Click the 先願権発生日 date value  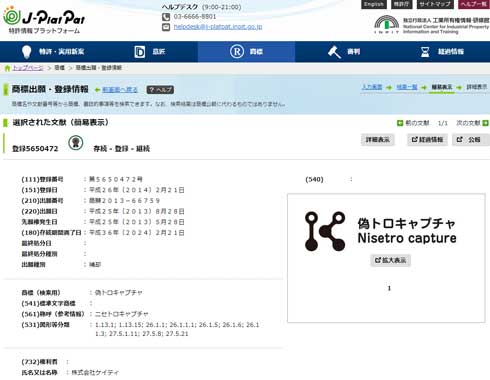click(137, 222)
